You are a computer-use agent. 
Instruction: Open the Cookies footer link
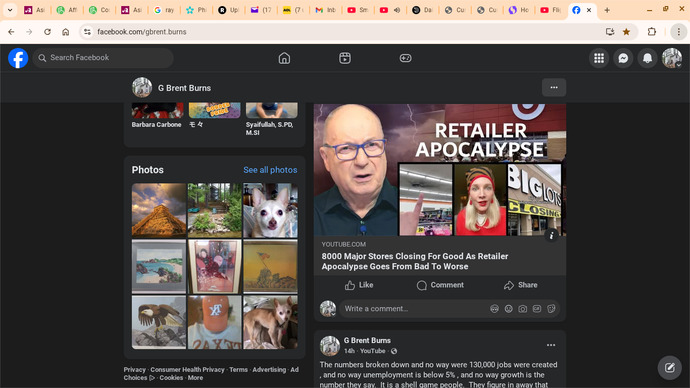171,377
